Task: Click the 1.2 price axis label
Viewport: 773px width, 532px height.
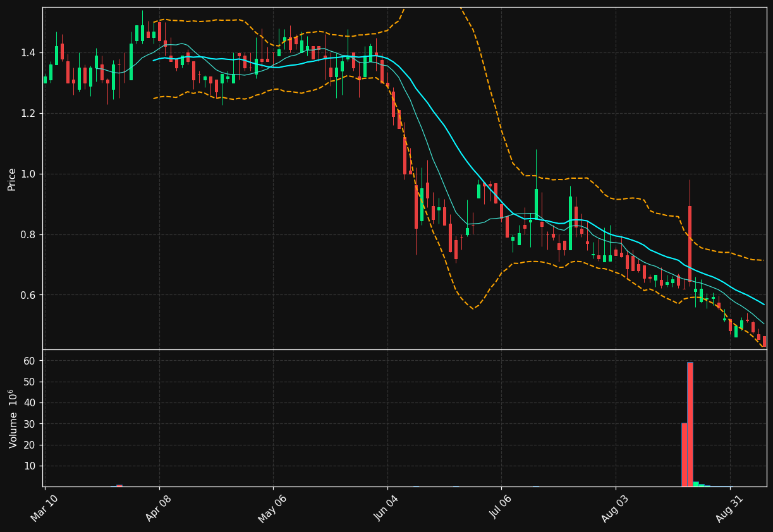Action: point(30,113)
